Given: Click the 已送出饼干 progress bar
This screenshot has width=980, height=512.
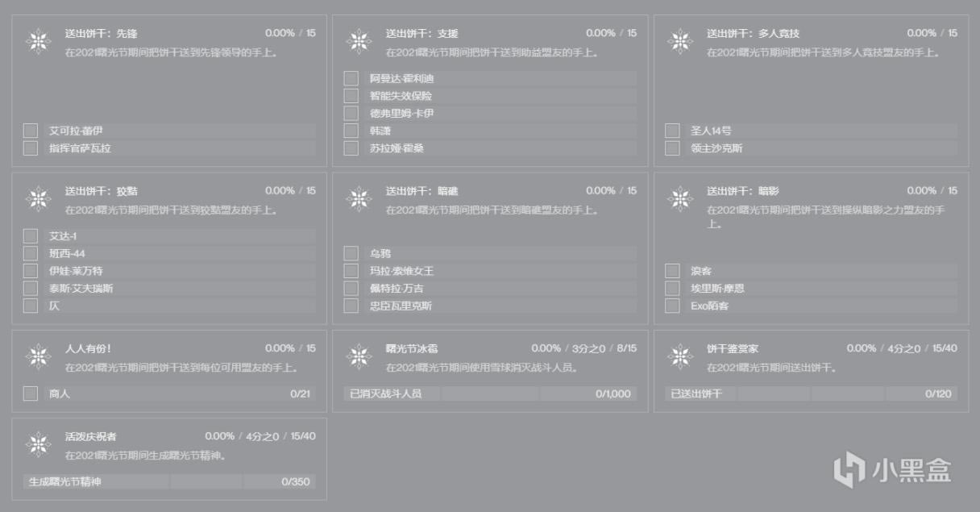Looking at the screenshot, I should [x=811, y=393].
